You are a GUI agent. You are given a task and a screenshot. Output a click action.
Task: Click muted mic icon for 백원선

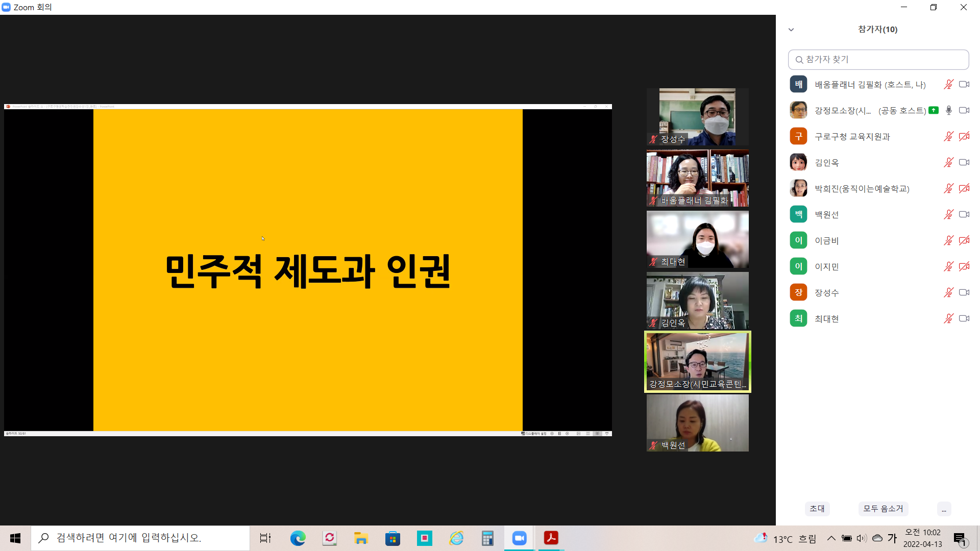(x=948, y=215)
